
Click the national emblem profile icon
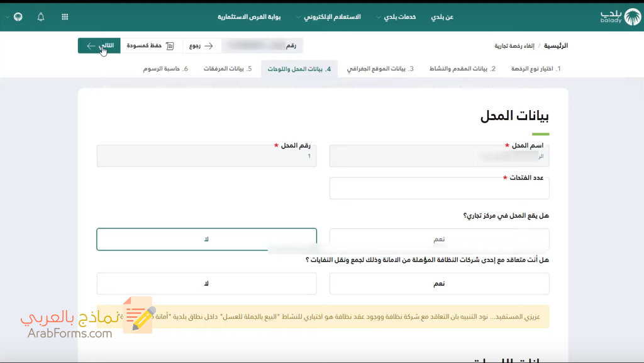point(18,17)
